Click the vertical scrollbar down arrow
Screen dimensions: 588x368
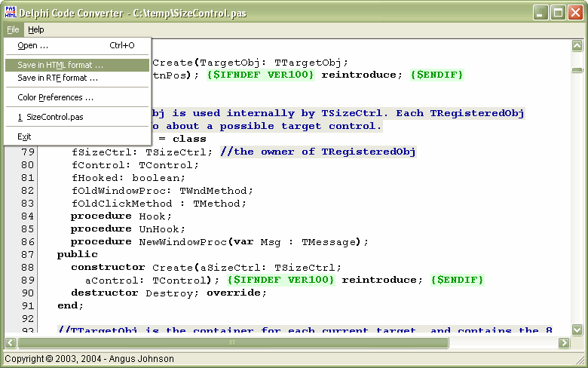[577, 330]
